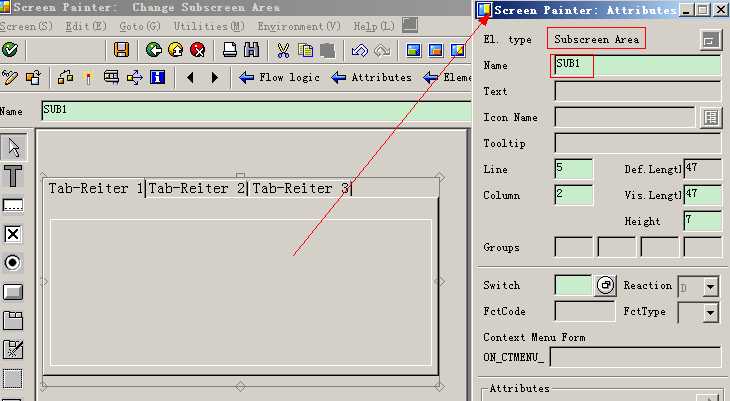730x401 pixels.
Task: Select the Pushbutton tool in element palette
Action: pyautogui.click(x=13, y=292)
